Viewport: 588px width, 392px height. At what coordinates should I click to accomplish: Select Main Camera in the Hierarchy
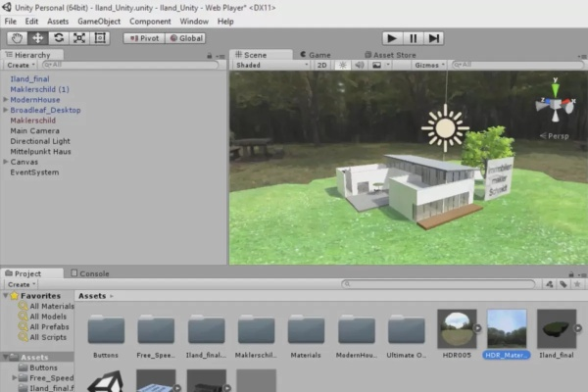click(34, 130)
